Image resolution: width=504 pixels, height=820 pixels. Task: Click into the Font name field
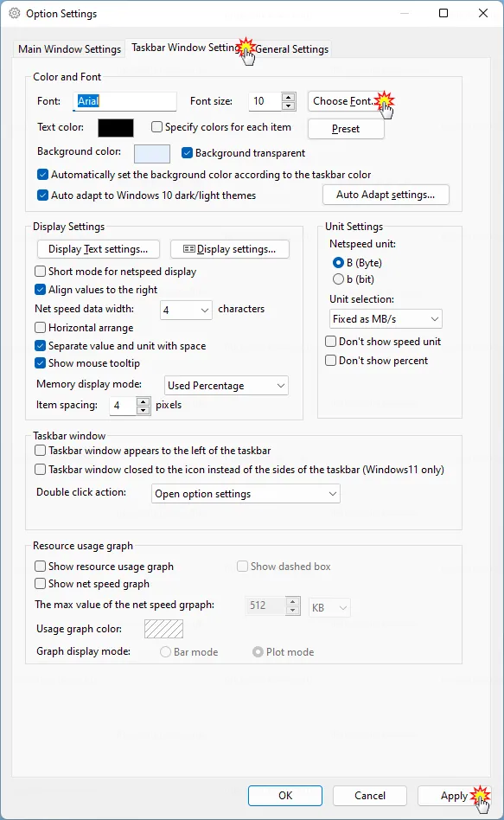tap(124, 101)
